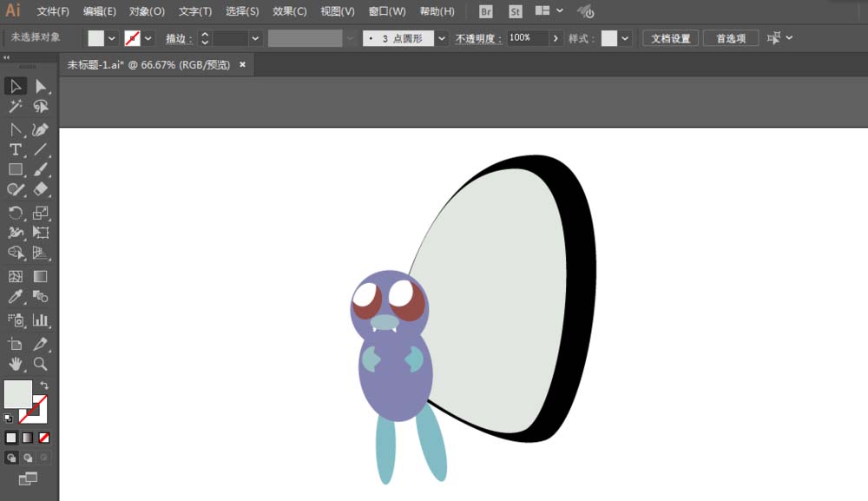Activate the Eyedropper tool
868x501 pixels.
15,298
